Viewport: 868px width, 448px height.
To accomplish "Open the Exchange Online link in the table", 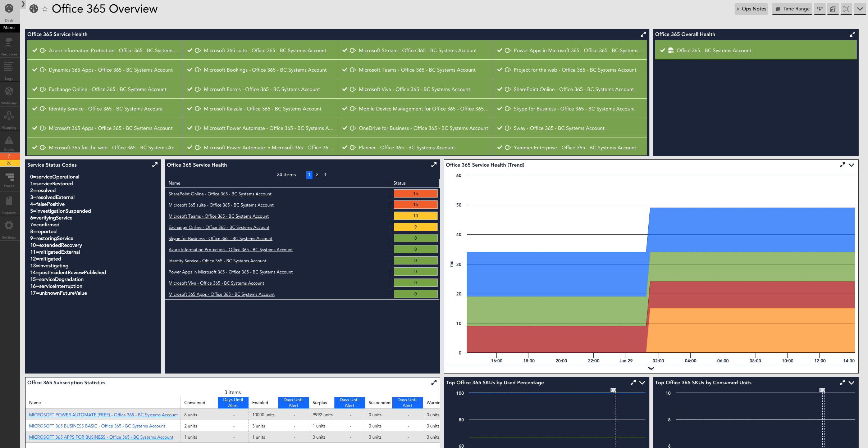I will pyautogui.click(x=219, y=227).
